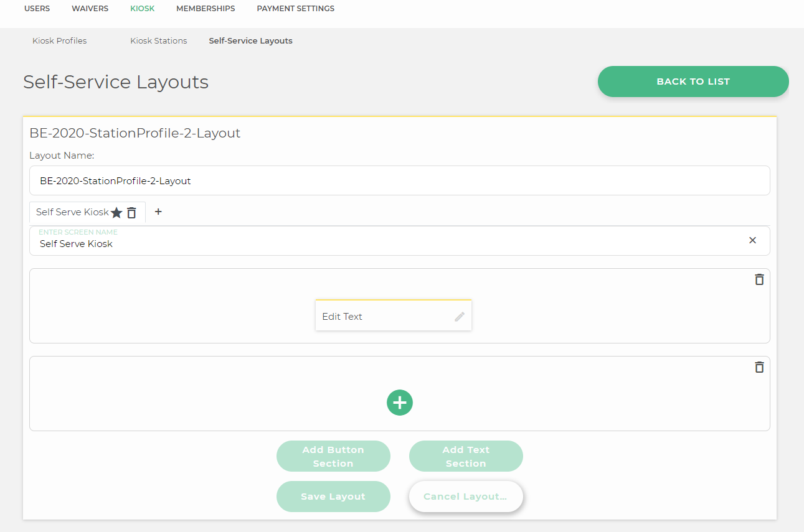Click Add Text Section

(x=466, y=456)
